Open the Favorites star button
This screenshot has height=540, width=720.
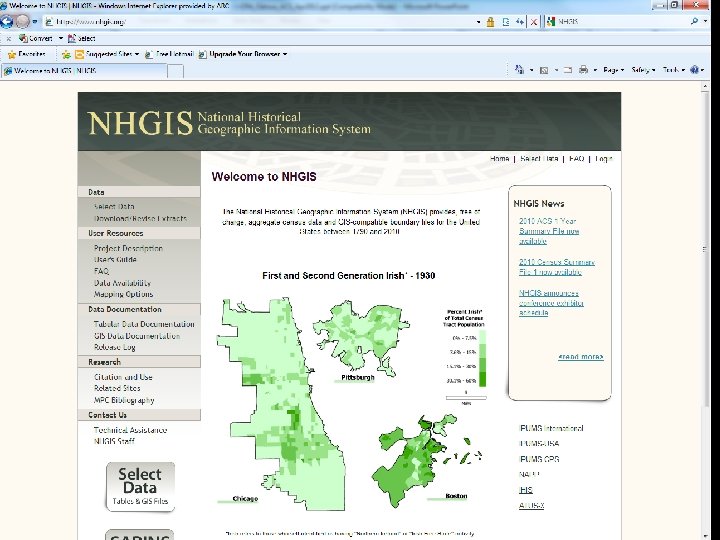point(27,54)
